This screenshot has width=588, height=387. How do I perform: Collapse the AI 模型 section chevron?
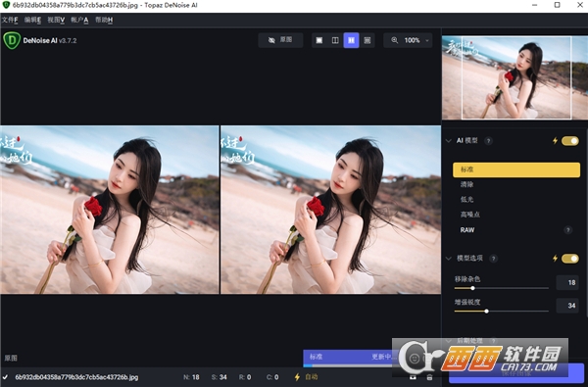pyautogui.click(x=448, y=141)
